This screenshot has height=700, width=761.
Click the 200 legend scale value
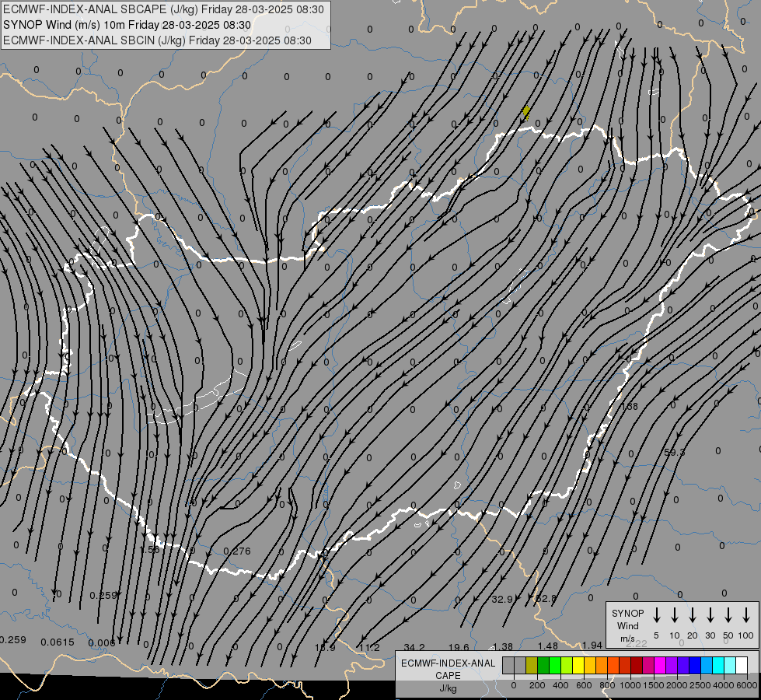537,685
